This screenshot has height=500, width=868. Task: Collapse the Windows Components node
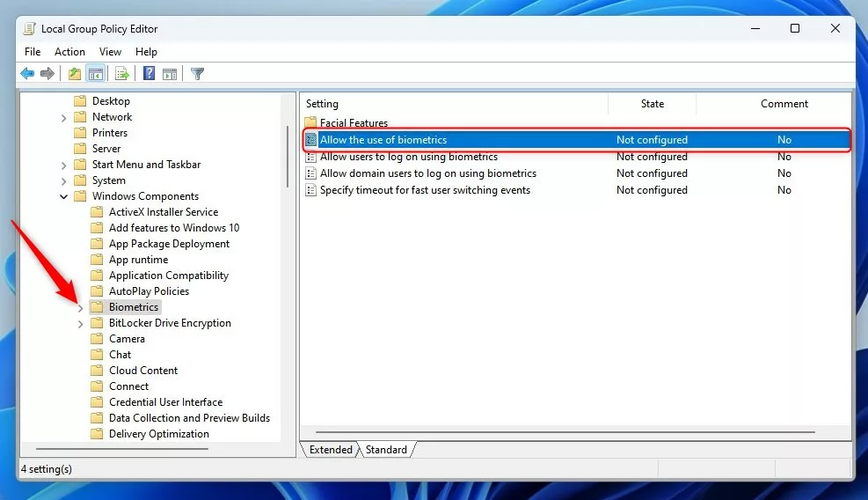point(63,196)
